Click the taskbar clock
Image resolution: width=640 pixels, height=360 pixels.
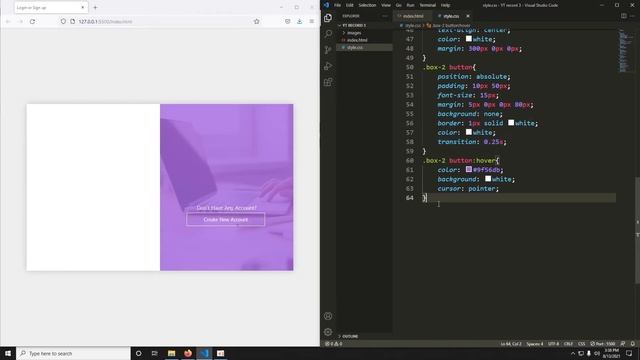tap(611, 353)
